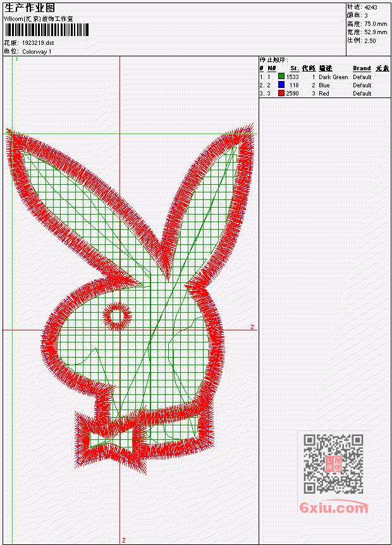
Task: Click the Dark Green thread color swatch
Action: 281,77
